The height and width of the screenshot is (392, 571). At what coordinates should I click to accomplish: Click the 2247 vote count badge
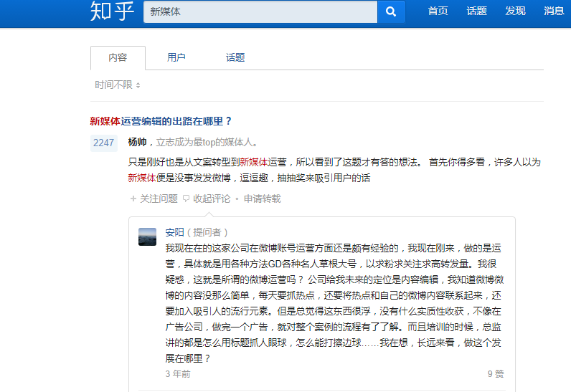pos(104,143)
